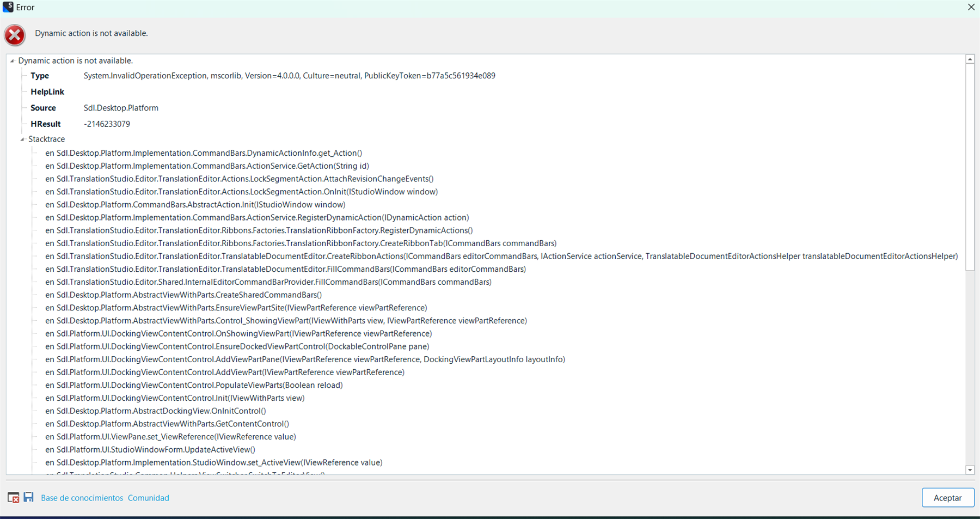Select the LockSegmentAction.AttachRevisionChangeEvents stack line
This screenshot has height=519, width=980.
(x=240, y=178)
